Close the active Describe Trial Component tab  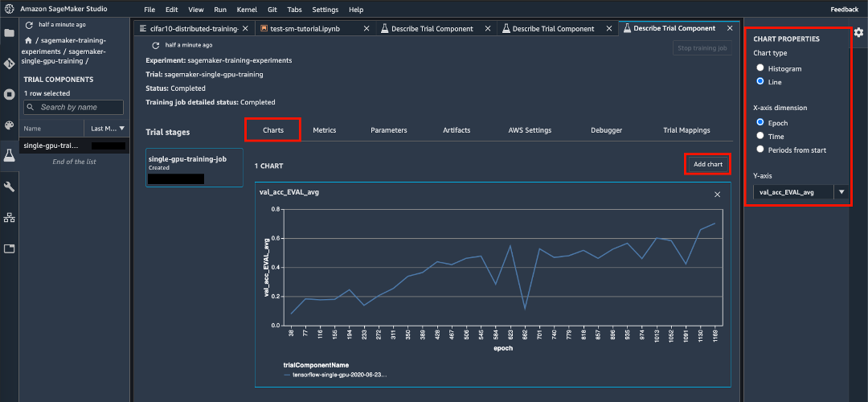729,28
